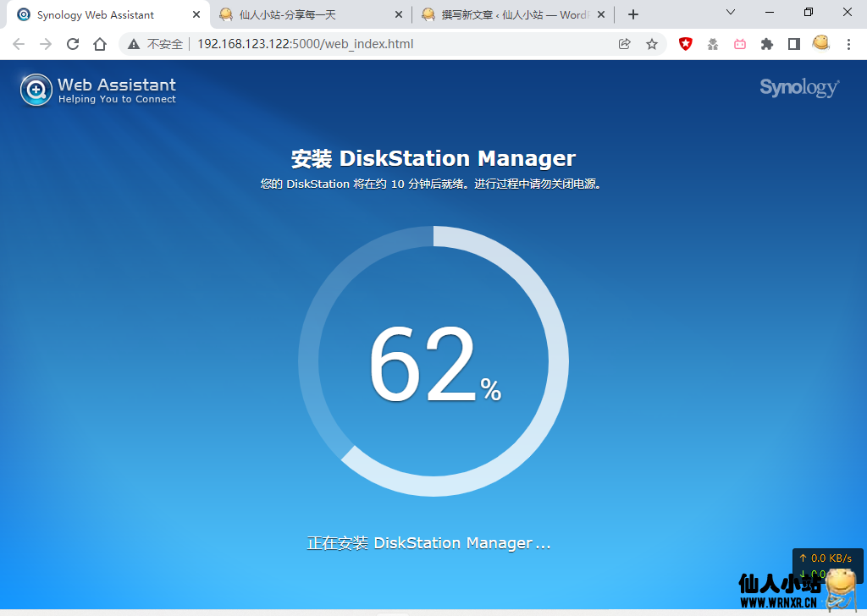Expand the browser profile avatar menu
This screenshot has width=867, height=616.
click(821, 43)
